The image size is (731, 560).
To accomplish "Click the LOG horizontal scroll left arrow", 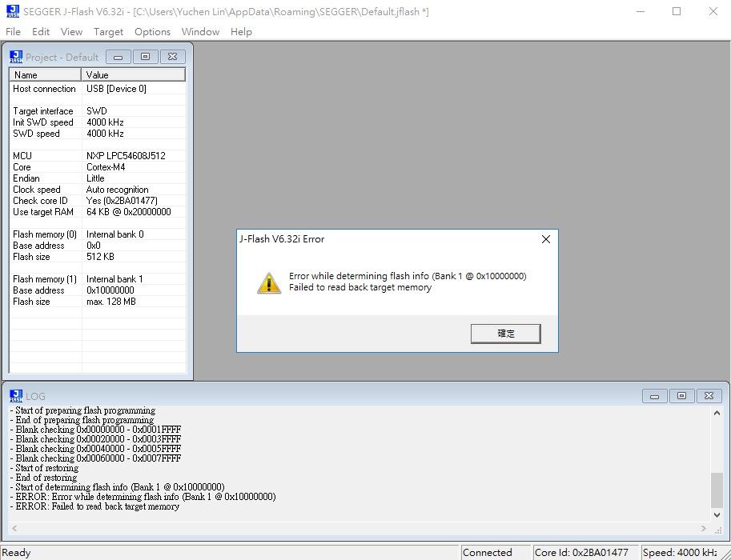I will (14, 528).
